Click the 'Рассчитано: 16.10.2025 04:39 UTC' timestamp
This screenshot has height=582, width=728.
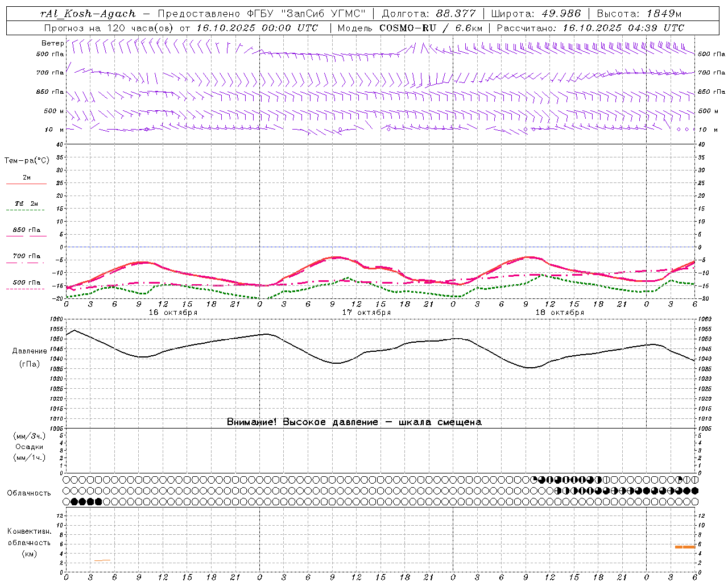click(x=590, y=28)
